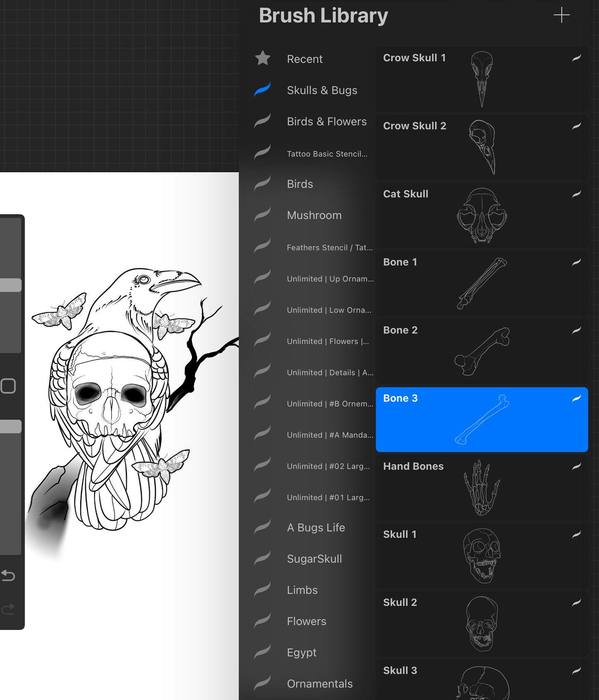Select the Crow Skull 2 brush
Screen dimensions: 599x700
(481, 147)
